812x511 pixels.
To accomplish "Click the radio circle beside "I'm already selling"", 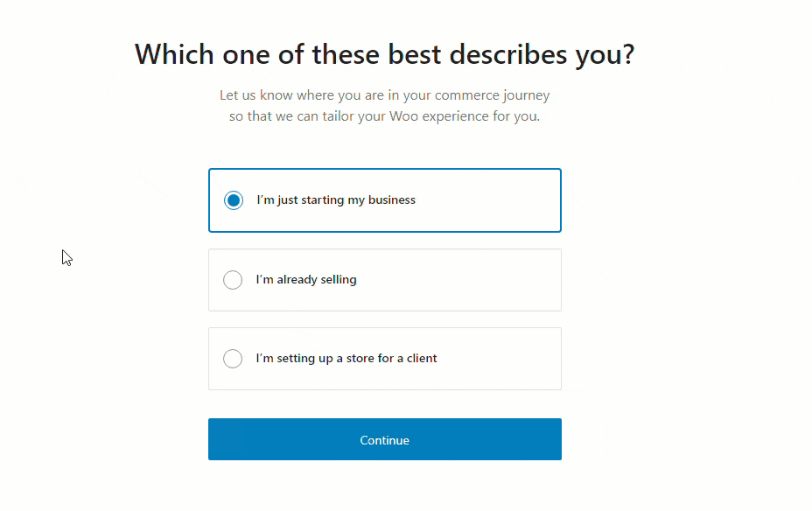I will click(233, 280).
